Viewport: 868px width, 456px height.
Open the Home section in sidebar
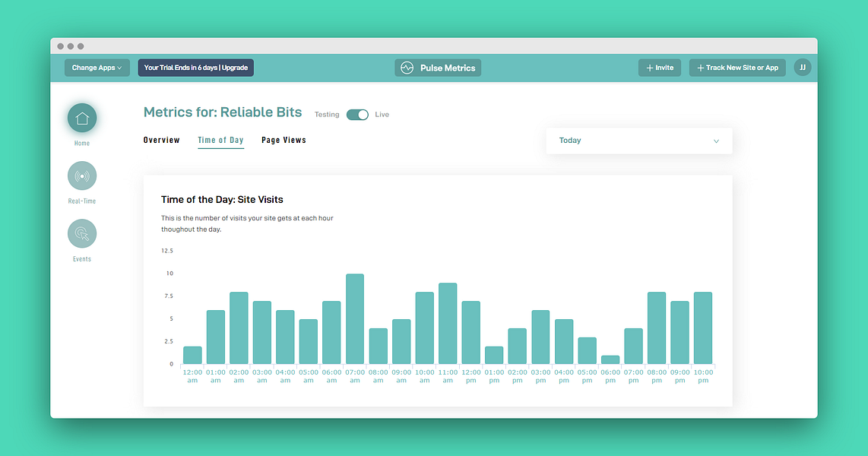pos(81,119)
